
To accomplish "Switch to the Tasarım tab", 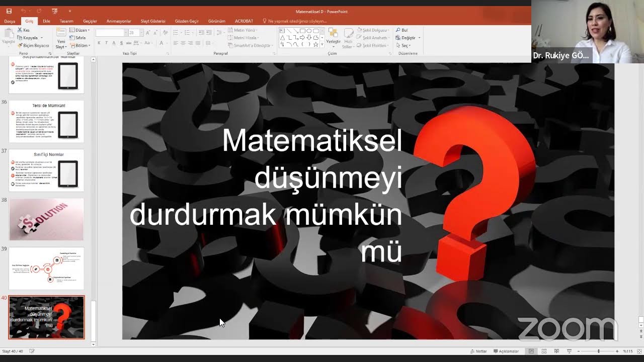I will (66, 21).
